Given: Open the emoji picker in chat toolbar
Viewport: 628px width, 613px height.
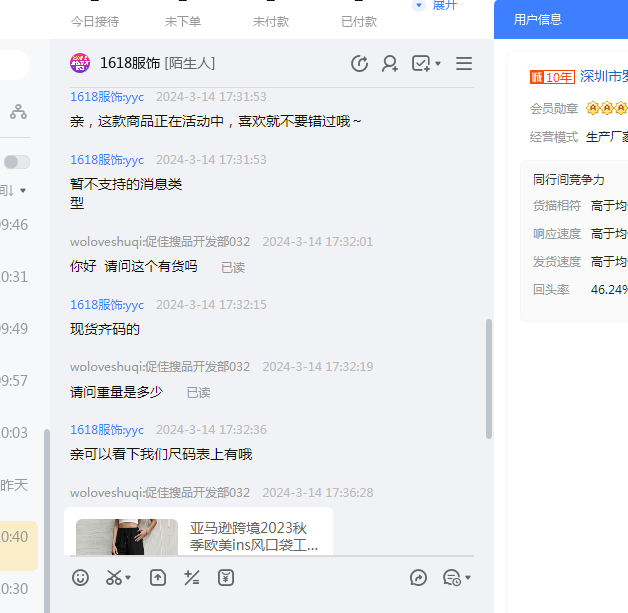Looking at the screenshot, I should 81,577.
